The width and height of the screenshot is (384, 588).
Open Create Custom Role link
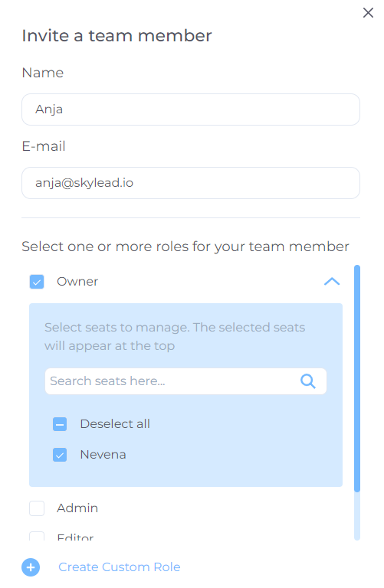pyautogui.click(x=120, y=567)
